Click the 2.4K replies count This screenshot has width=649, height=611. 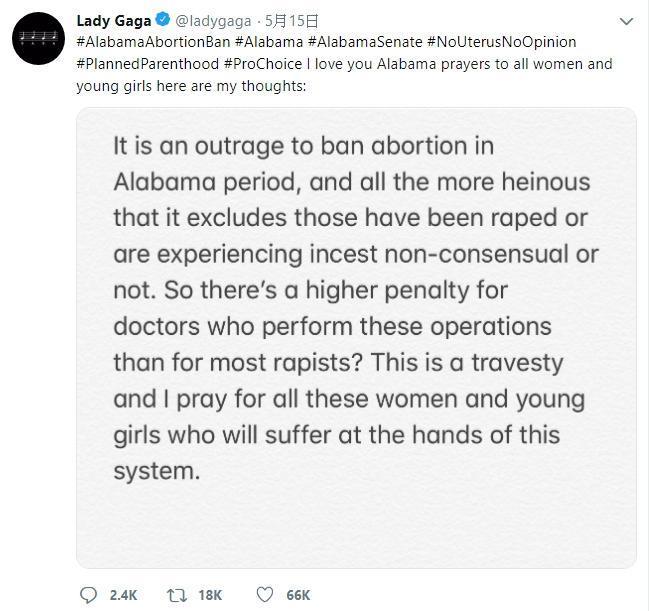[x=123, y=595]
